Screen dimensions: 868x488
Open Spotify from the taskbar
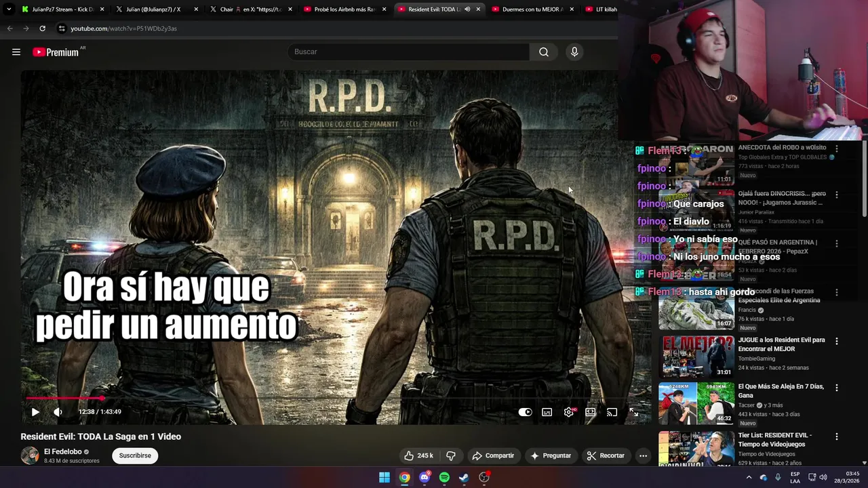point(444,477)
